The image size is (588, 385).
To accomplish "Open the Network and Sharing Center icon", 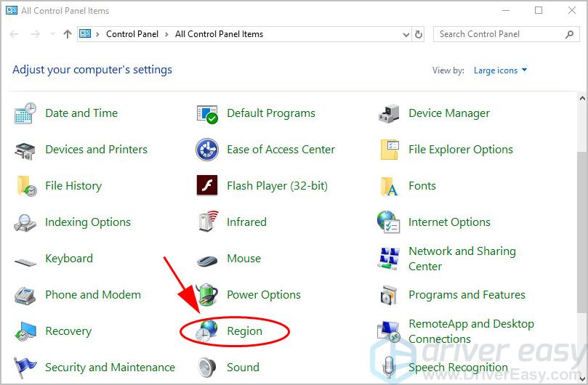I will [x=389, y=259].
